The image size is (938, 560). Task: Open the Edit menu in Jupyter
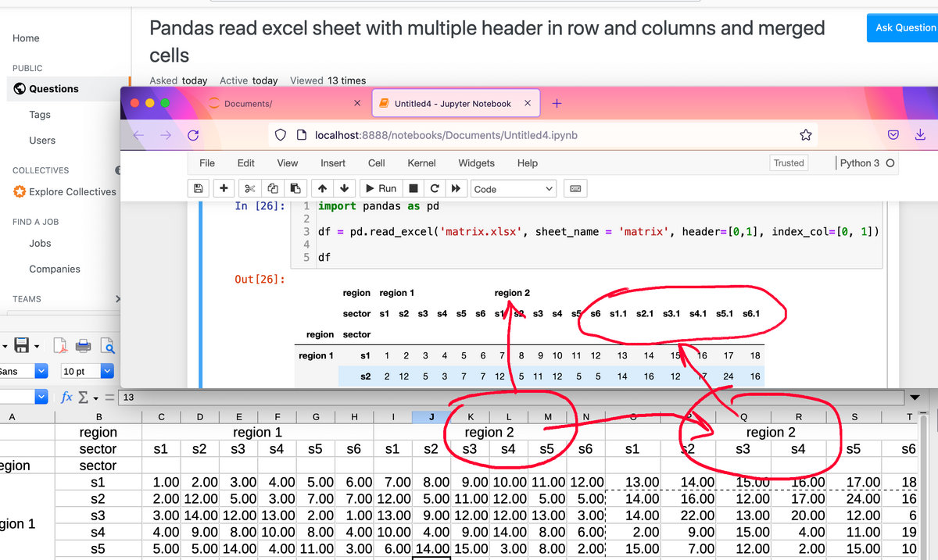246,163
